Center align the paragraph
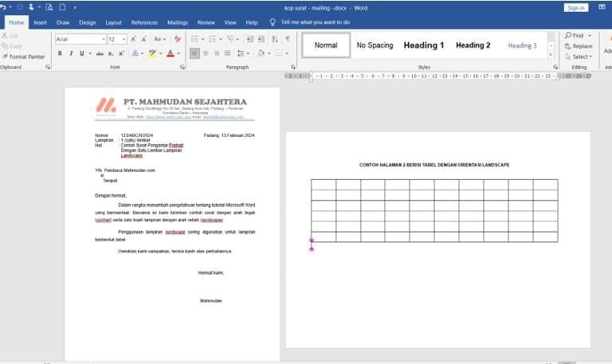 [x=206, y=53]
